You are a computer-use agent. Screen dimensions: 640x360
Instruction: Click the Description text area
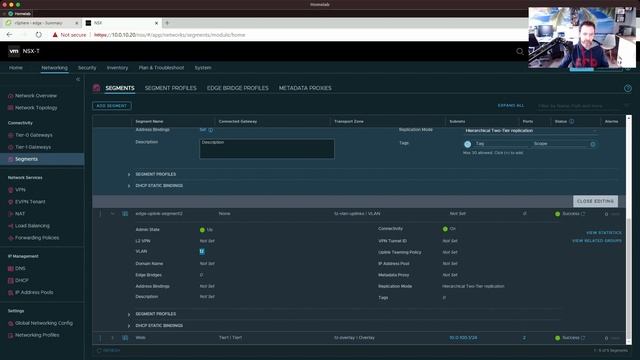267,149
